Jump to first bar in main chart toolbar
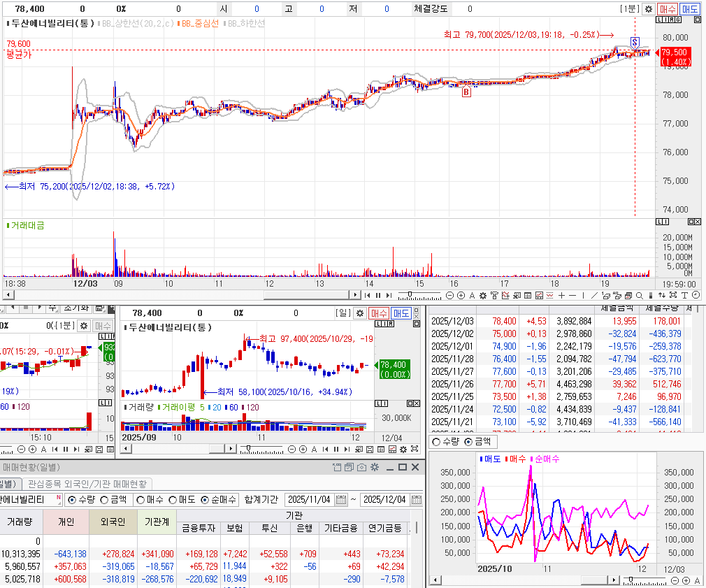This screenshot has width=706, height=588. (x=367, y=295)
